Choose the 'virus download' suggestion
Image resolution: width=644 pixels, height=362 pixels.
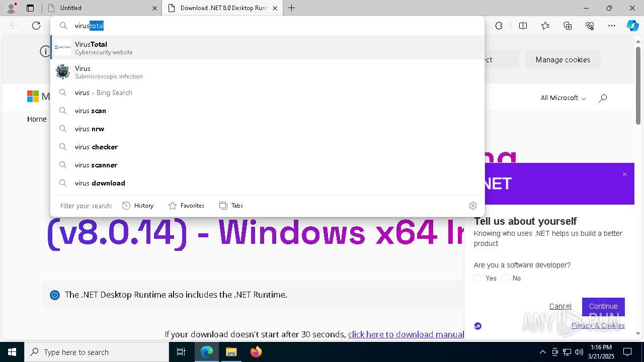[x=267, y=183]
